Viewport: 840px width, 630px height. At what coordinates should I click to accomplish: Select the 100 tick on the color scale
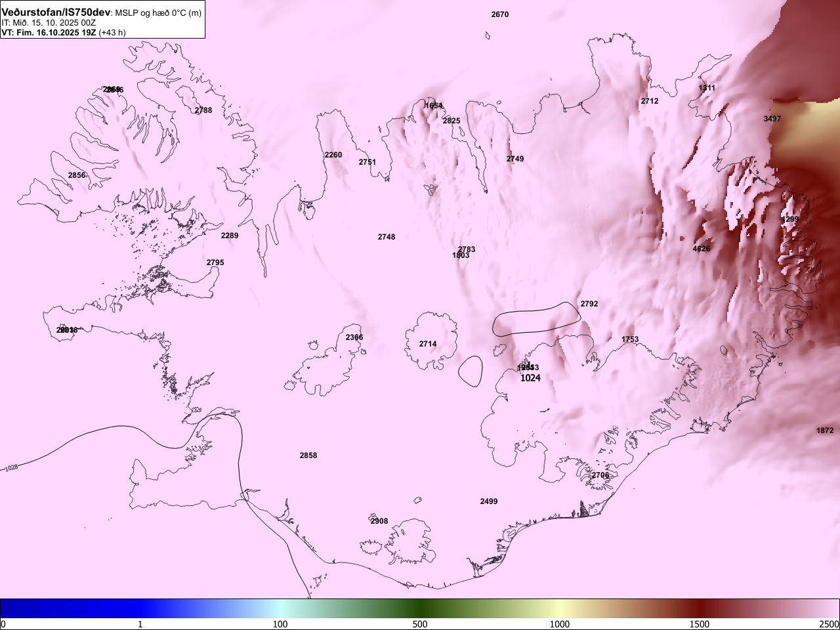pyautogui.click(x=280, y=624)
